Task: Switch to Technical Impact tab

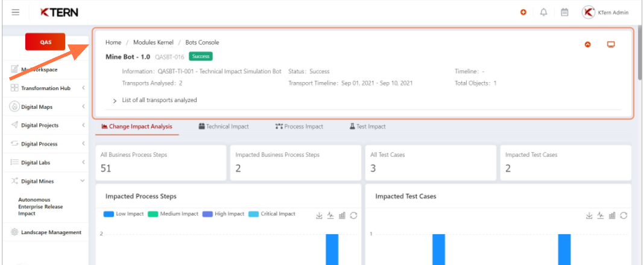Action: pyautogui.click(x=224, y=127)
